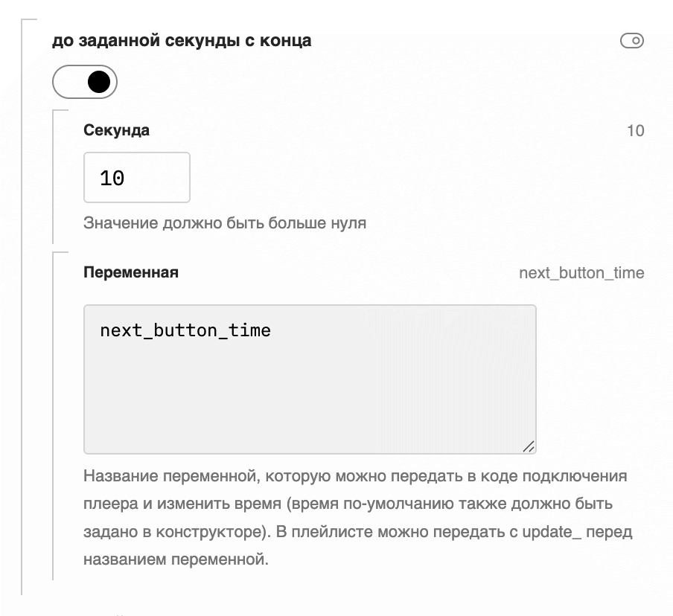Click the heading 'до заданной секунды с конца'

(182, 41)
